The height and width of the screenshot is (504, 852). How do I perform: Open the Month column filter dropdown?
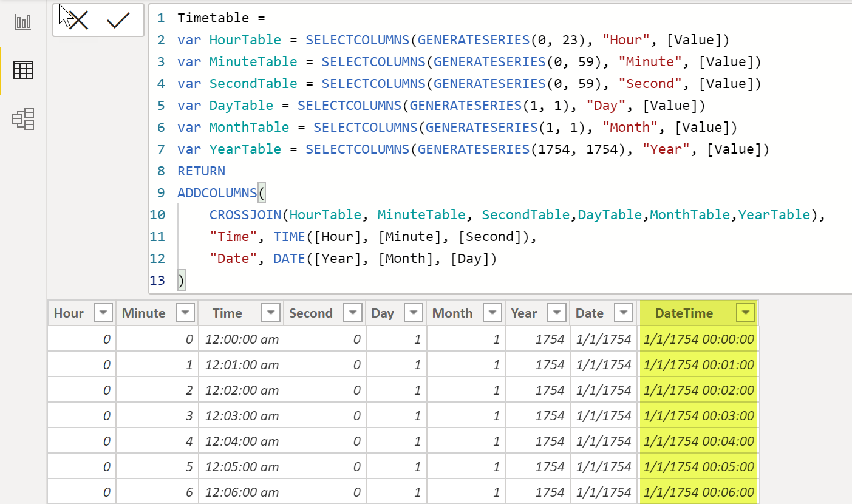point(492,313)
